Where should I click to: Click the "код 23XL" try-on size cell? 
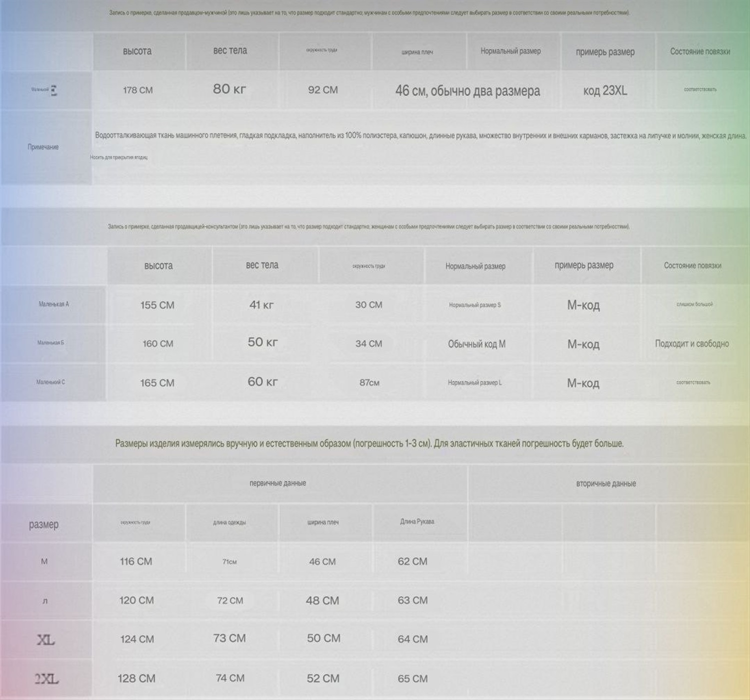[x=605, y=90]
